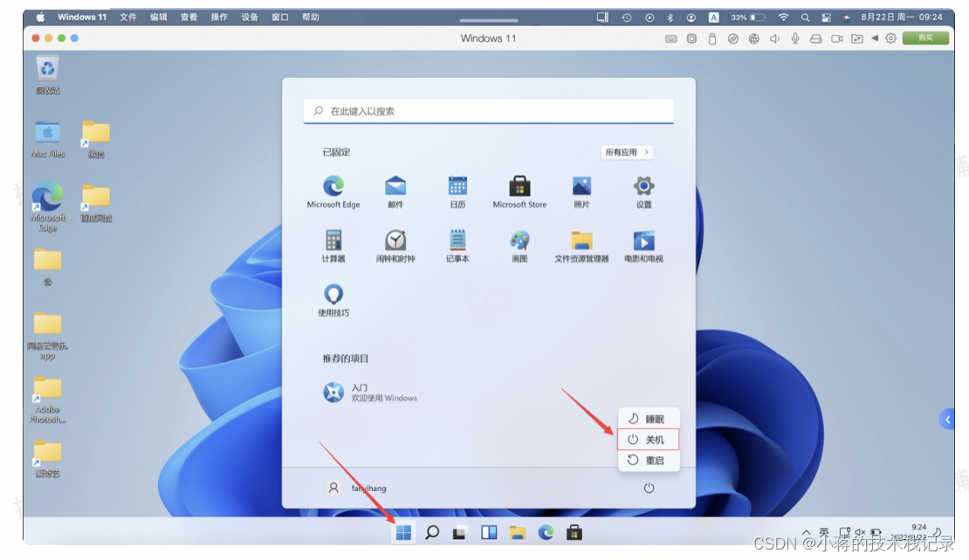Open the 设备 menu in the Mac menu bar

(250, 17)
